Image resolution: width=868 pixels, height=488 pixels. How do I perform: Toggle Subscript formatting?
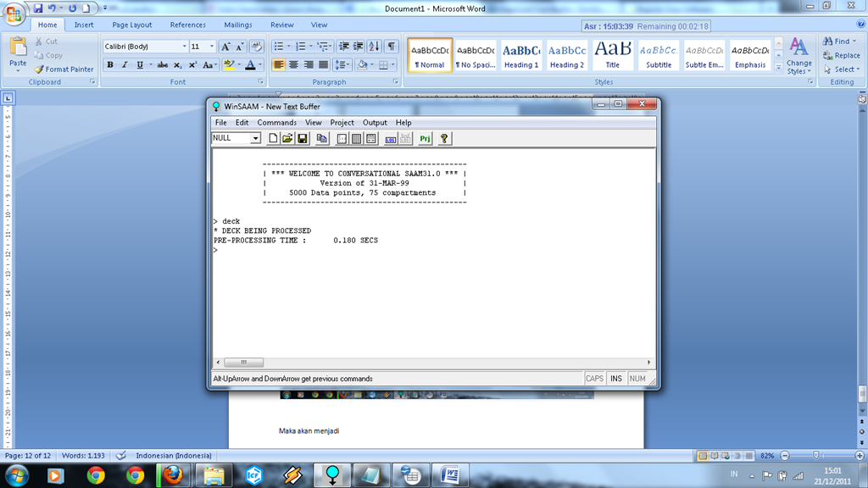(177, 64)
